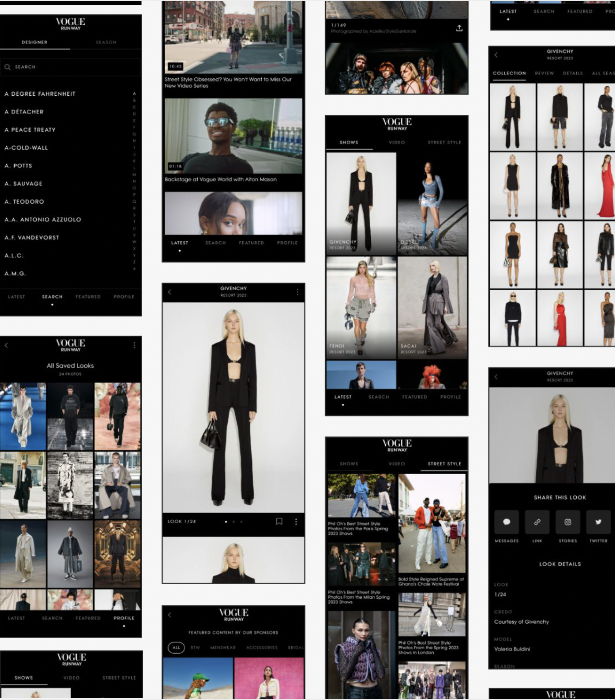
Task: Open designer A.F. VANDEVORST
Action: tap(32, 237)
